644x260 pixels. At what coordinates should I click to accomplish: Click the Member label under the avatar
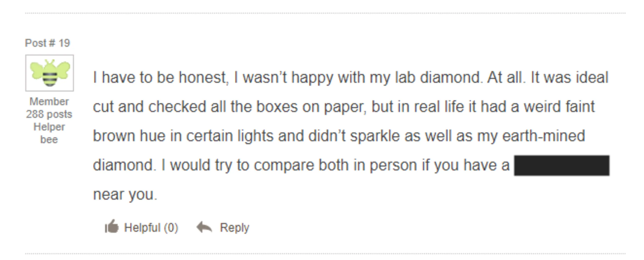tap(49, 101)
